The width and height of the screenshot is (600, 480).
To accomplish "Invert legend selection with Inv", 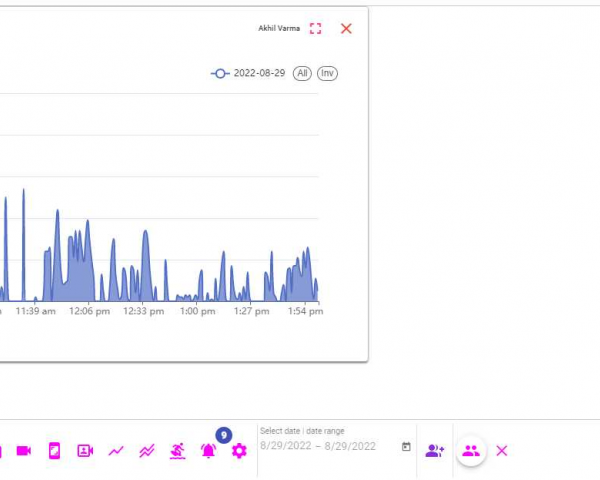I will [327, 74].
